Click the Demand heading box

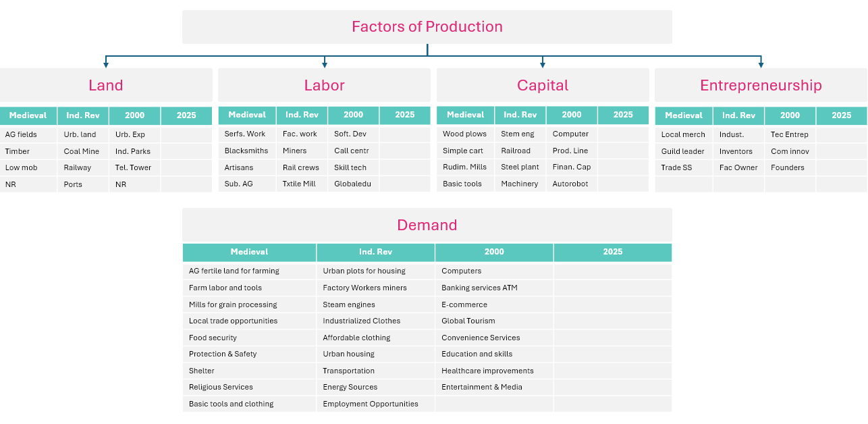(427, 225)
